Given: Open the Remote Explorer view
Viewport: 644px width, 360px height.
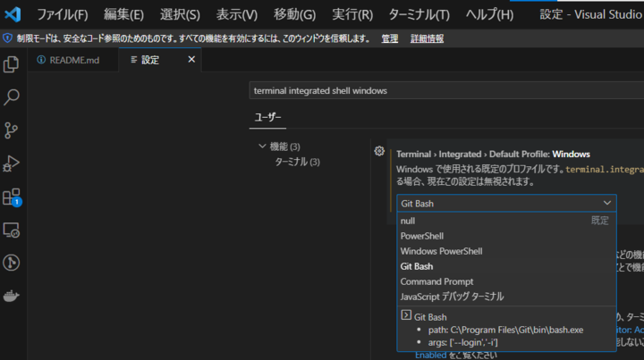Looking at the screenshot, I should pos(11,230).
